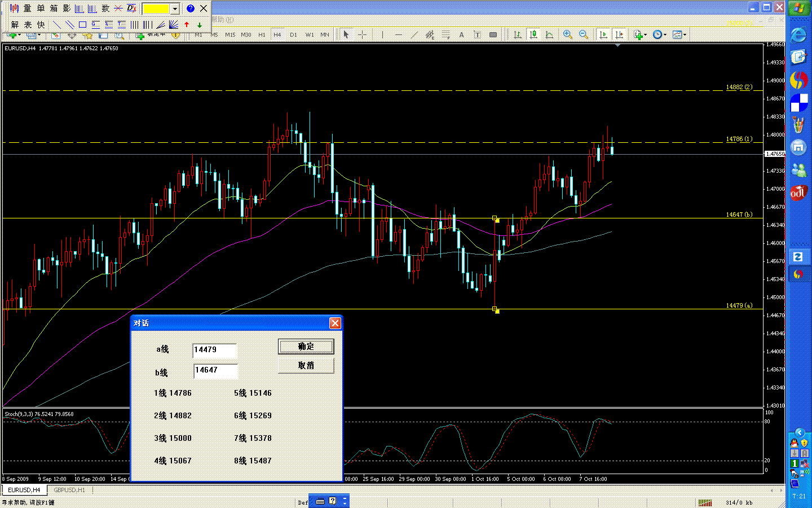Switch to bar chart display
Image resolution: width=812 pixels, height=508 pixels.
click(517, 35)
